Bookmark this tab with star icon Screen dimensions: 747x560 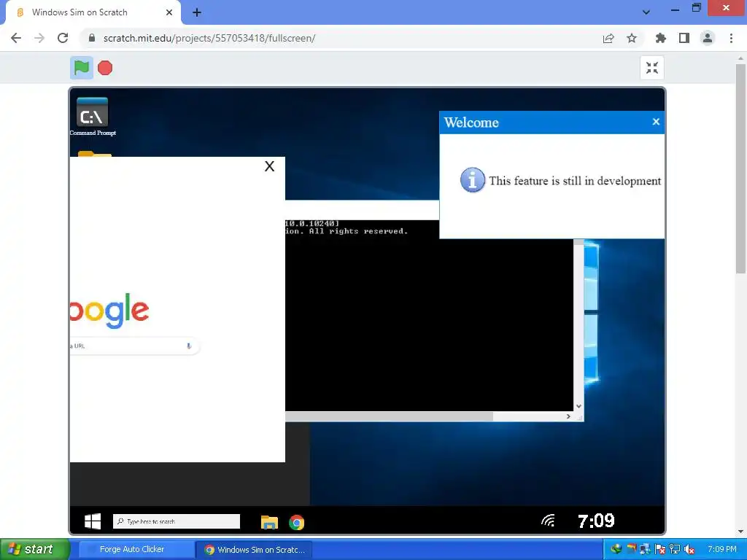point(632,38)
